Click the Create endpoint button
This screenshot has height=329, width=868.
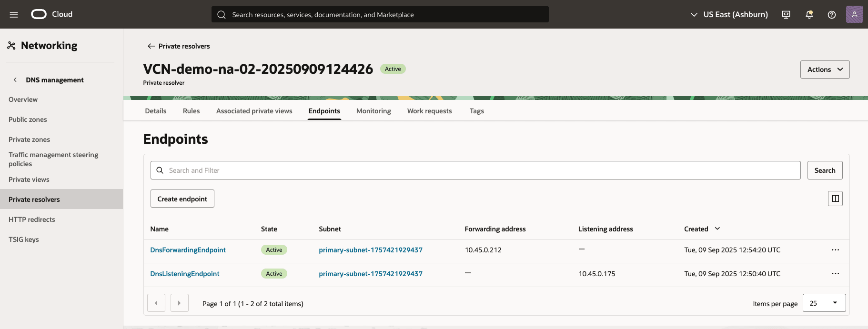point(182,199)
